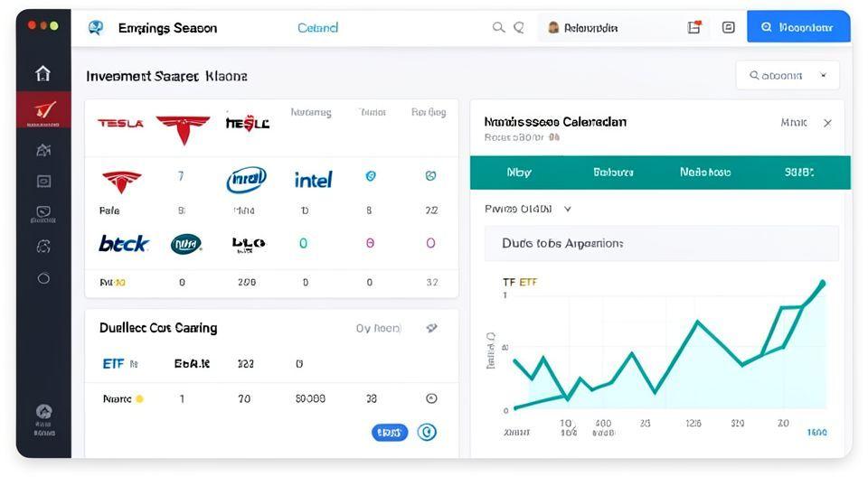The height and width of the screenshot is (477, 868).
Task: Click the blue search button at top right
Action: tap(797, 27)
